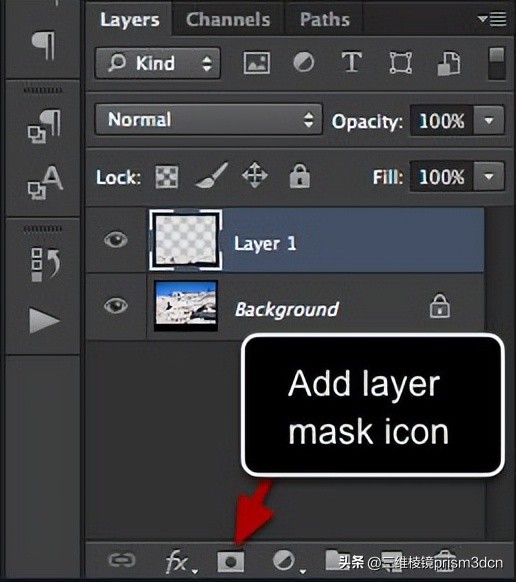
Task: Click the Add layer mask icon
Action: point(231,561)
